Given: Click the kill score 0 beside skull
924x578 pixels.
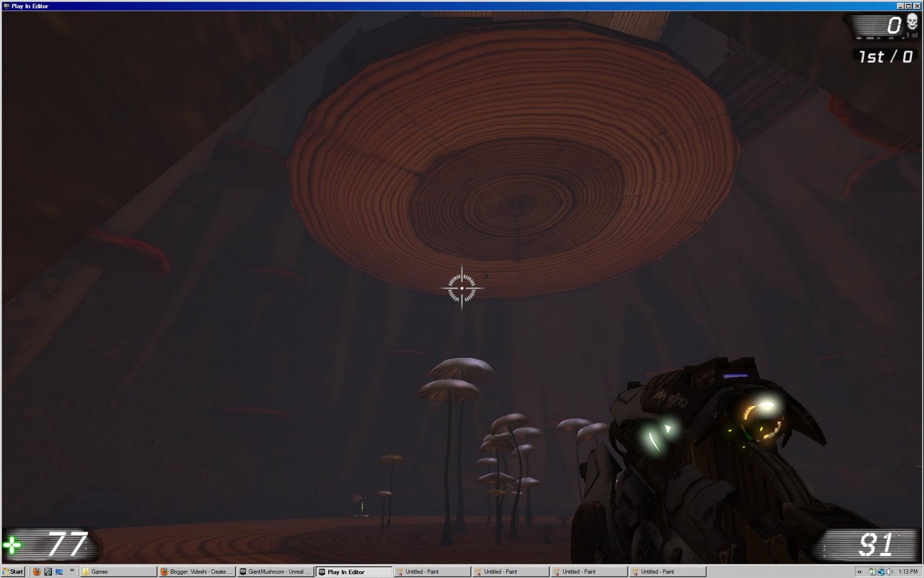Looking at the screenshot, I should click(x=894, y=25).
